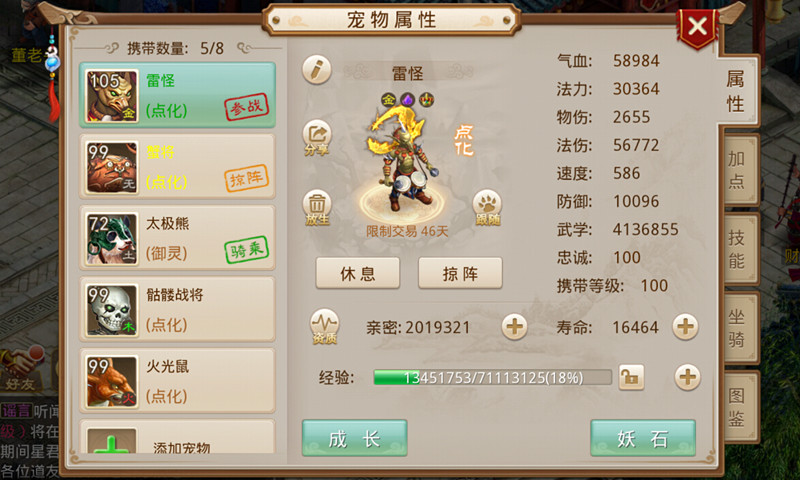This screenshot has height=480, width=800.
Task: Click the plus icon beside experience bar
Action: pos(687,377)
